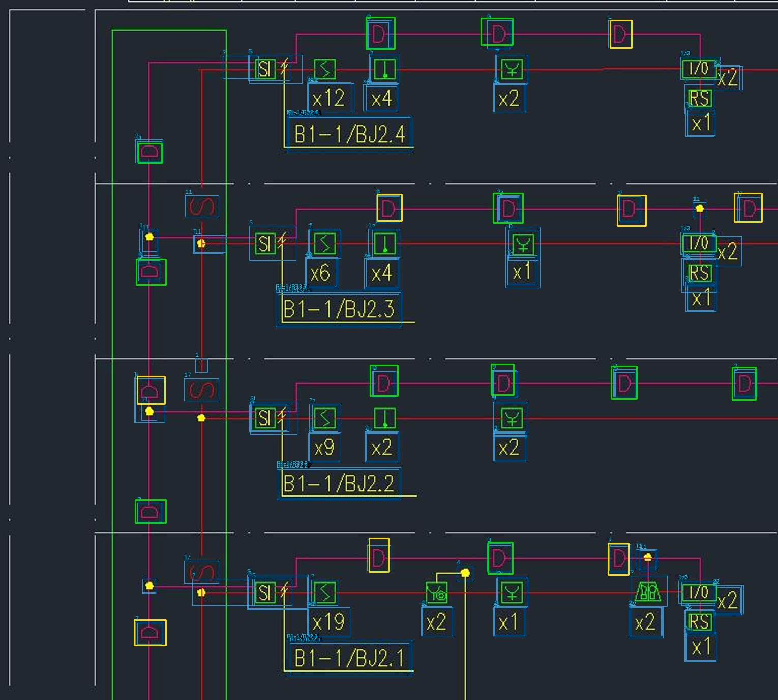Select the RS symbol in the BJ2.1 row
778x700 pixels.
(700, 622)
